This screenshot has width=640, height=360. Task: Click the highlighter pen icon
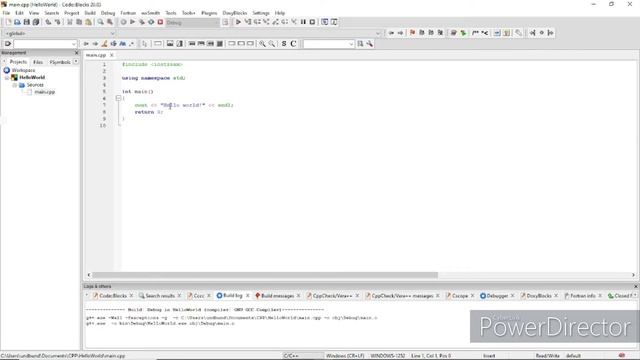104,44
